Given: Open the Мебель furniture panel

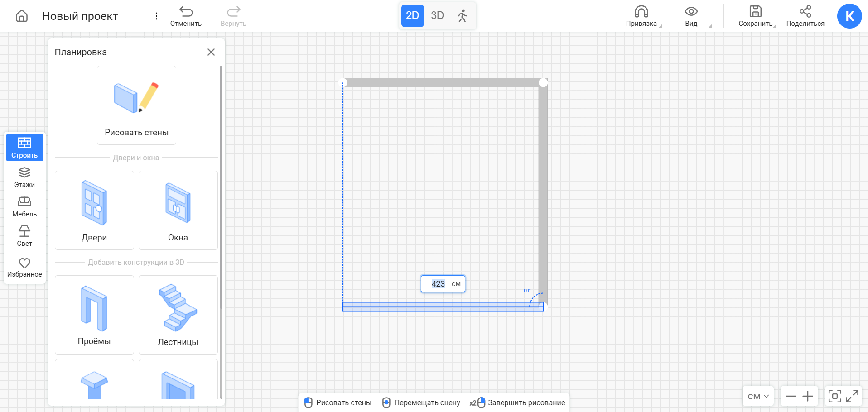Looking at the screenshot, I should [24, 207].
